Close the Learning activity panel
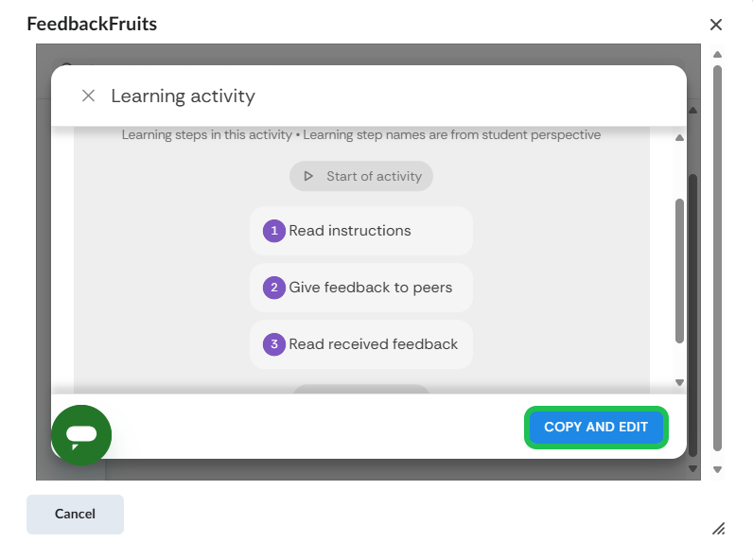 click(88, 96)
